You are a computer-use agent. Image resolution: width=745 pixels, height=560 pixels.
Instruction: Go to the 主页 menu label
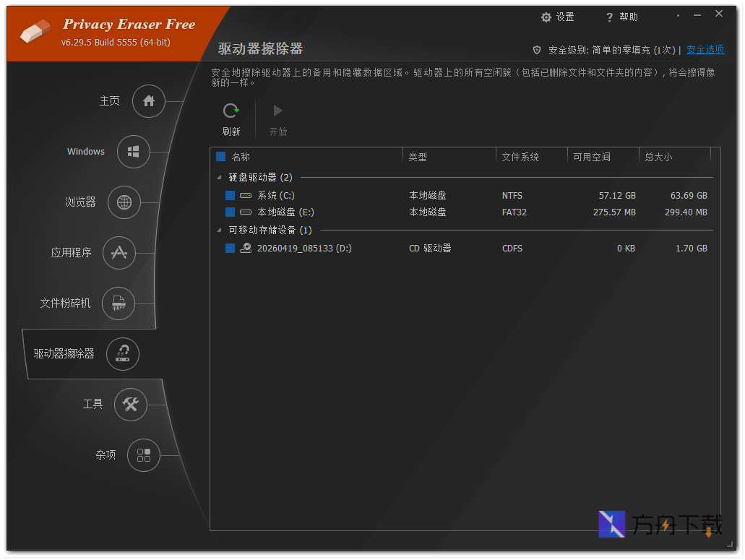coord(109,100)
